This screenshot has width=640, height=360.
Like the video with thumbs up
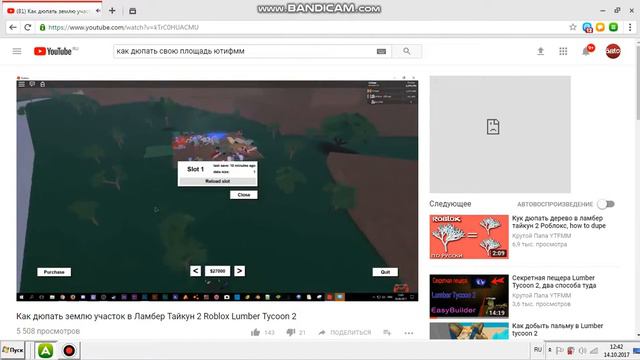pyautogui.click(x=256, y=332)
